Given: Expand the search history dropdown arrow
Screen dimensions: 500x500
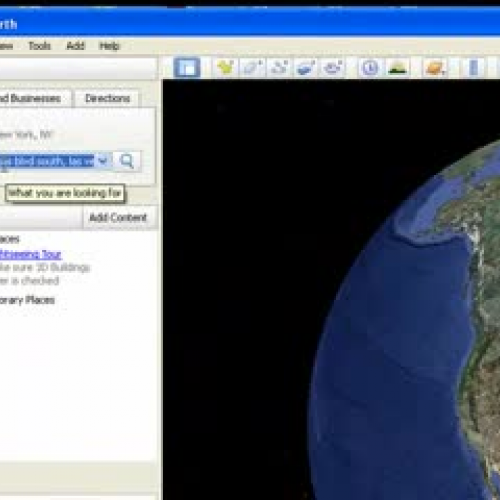Looking at the screenshot, I should 103,161.
